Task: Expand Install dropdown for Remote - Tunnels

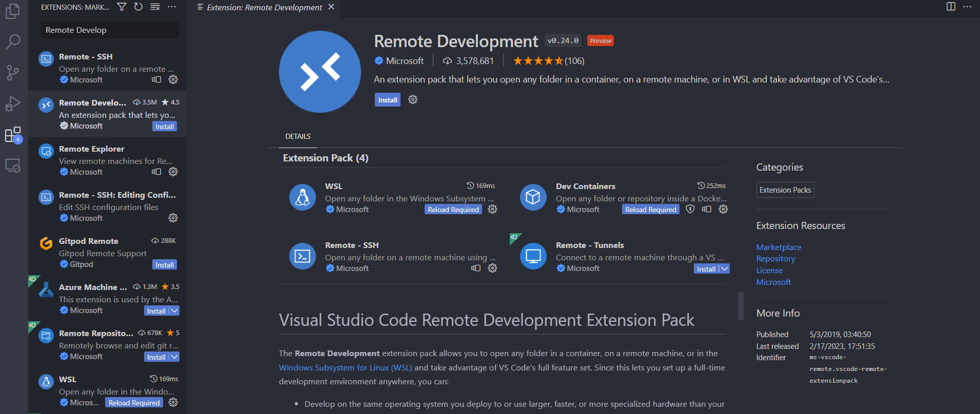Action: 724,268
